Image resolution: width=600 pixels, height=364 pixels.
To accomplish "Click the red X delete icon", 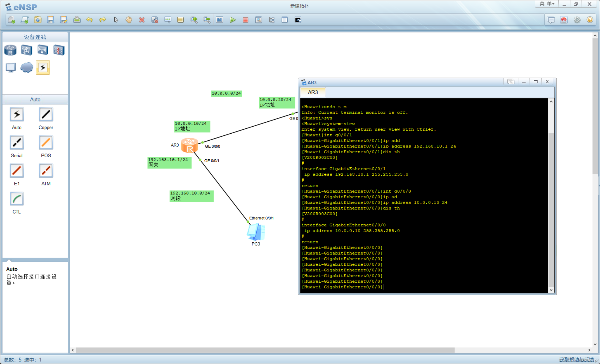I will coord(142,20).
